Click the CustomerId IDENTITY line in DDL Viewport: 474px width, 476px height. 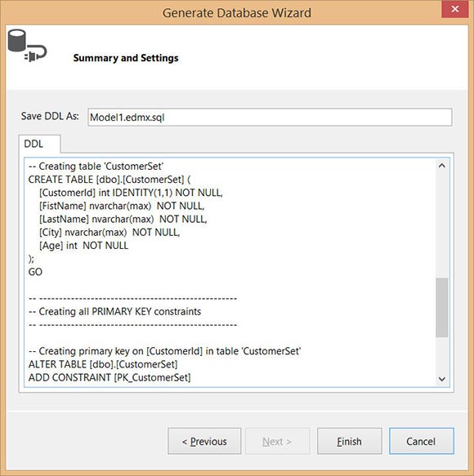coord(131,193)
